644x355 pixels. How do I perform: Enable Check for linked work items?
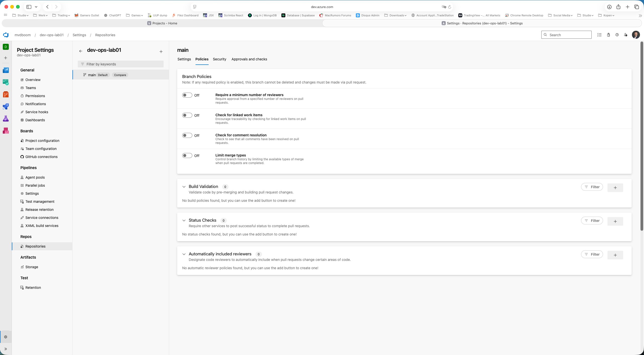click(187, 115)
